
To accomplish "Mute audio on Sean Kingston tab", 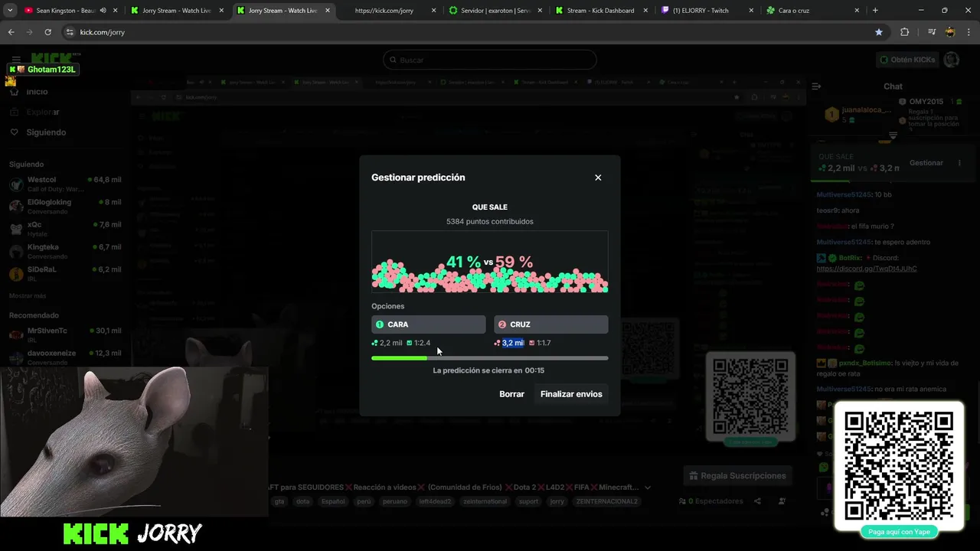I will point(103,11).
